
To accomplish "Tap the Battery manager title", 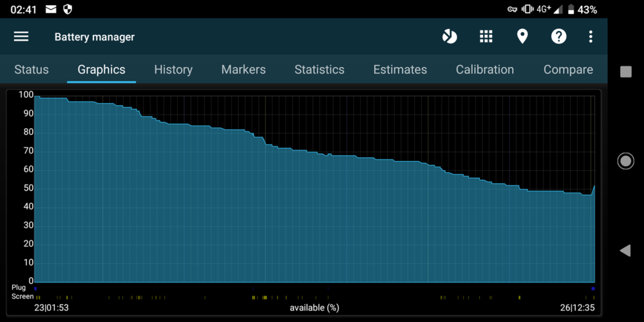I will pos(95,37).
